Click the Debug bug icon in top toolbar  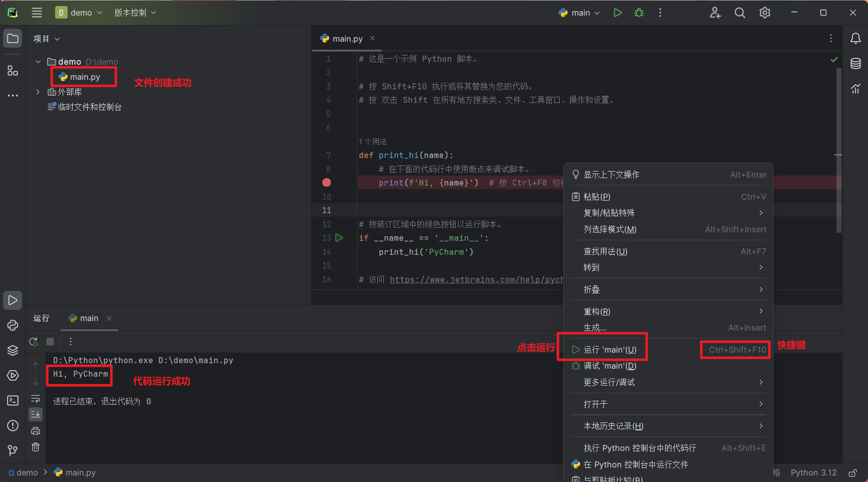click(639, 13)
